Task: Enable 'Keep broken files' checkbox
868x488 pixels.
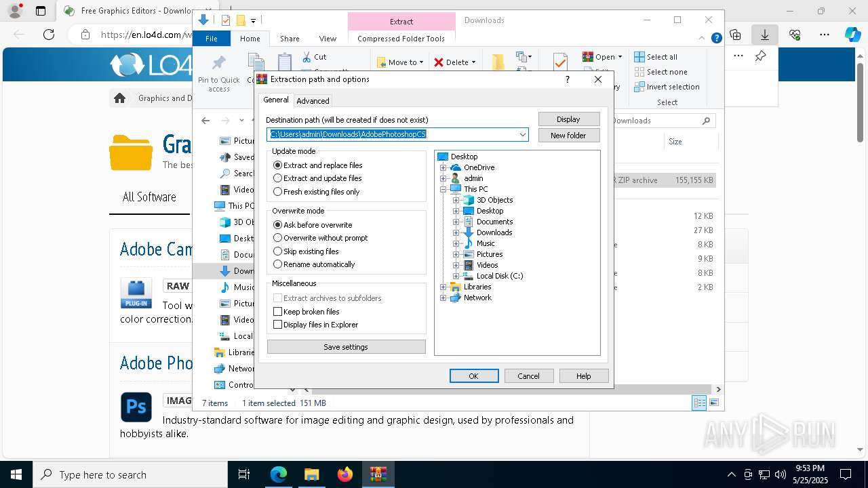Action: coord(277,312)
